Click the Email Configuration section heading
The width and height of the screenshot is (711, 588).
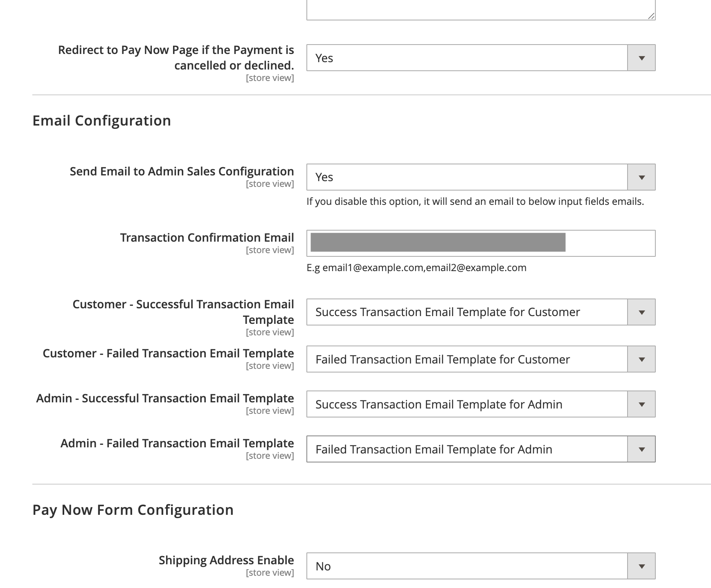tap(101, 121)
